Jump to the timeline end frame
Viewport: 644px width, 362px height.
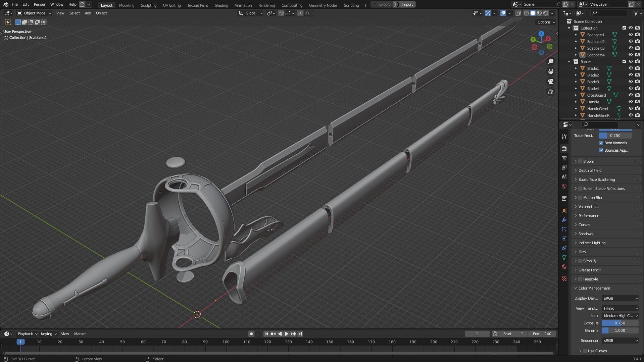click(x=300, y=334)
